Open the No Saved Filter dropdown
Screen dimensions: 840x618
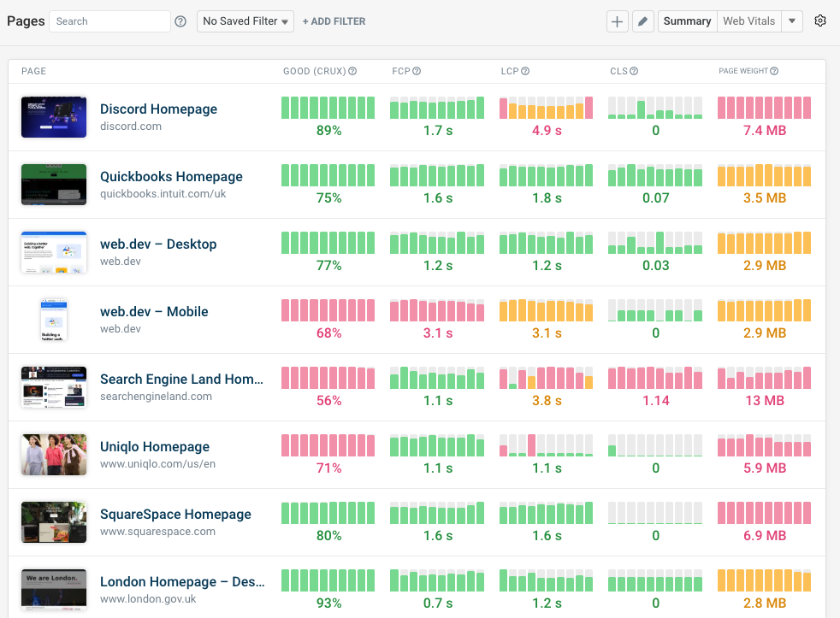point(245,21)
